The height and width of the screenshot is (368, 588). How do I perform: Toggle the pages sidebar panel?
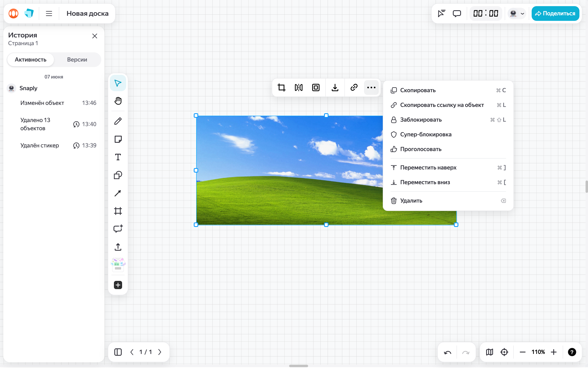(118, 352)
